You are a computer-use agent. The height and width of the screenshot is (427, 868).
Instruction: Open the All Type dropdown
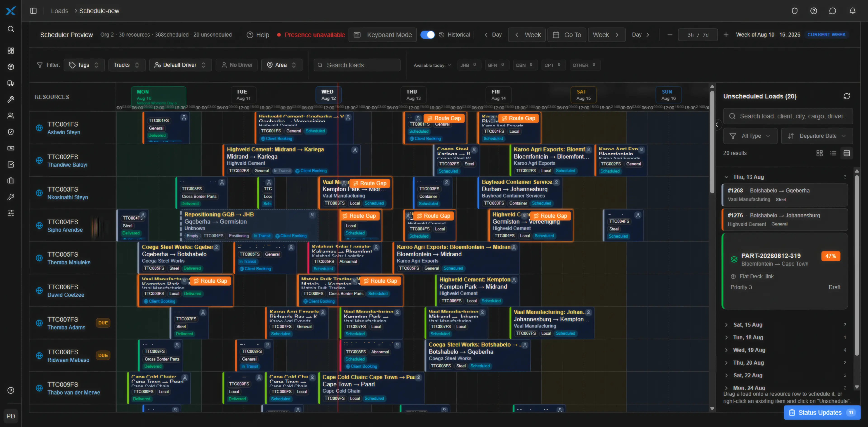click(x=750, y=136)
